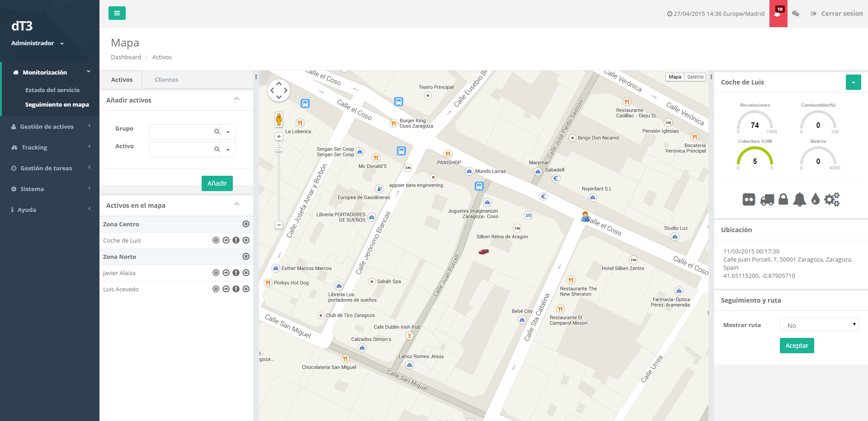Open the gears settings icon below the gauges
This screenshot has width=868, height=421.
pos(832,199)
